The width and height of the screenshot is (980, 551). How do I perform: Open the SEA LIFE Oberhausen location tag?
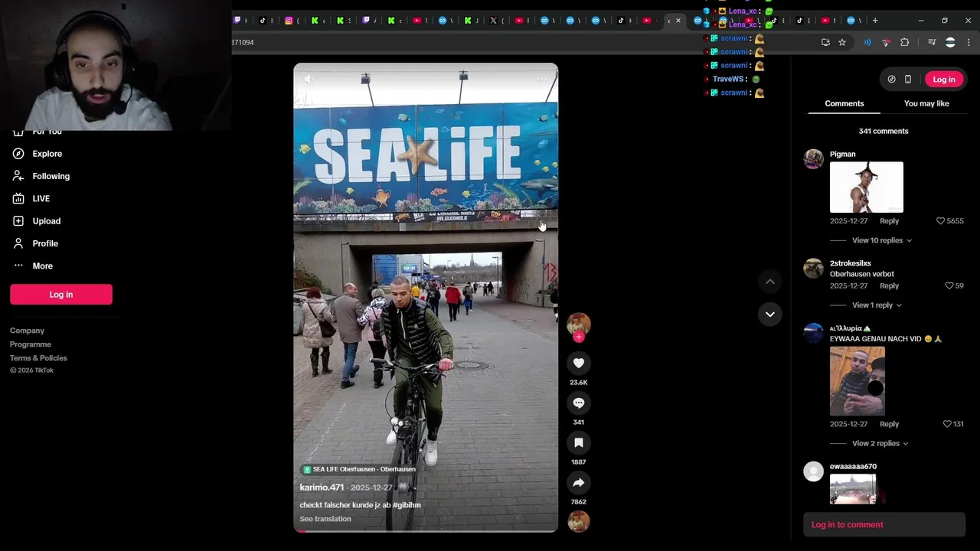click(x=359, y=469)
